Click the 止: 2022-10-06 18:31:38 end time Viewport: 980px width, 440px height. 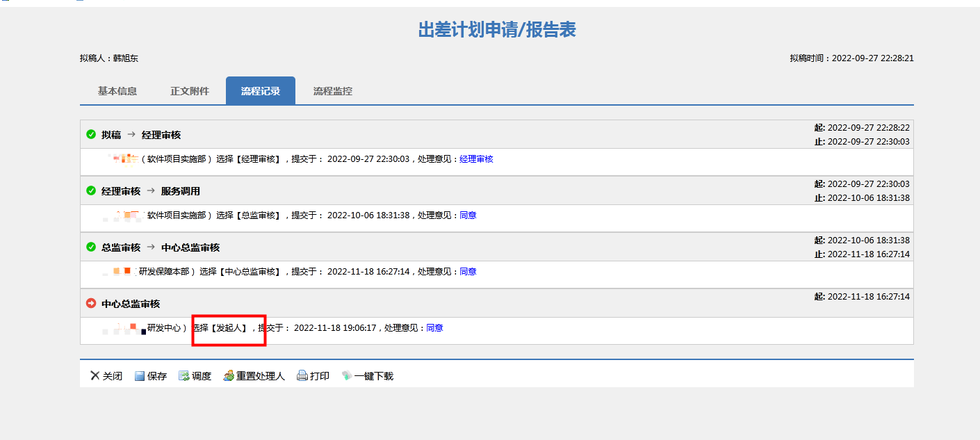(x=862, y=198)
